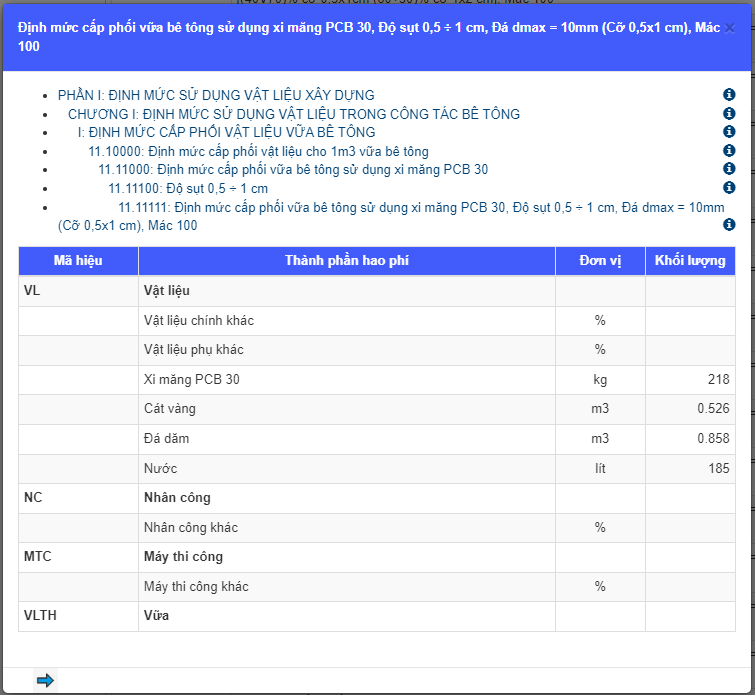
Task: Click info icon beside 11.11100 row
Action: tap(729, 187)
